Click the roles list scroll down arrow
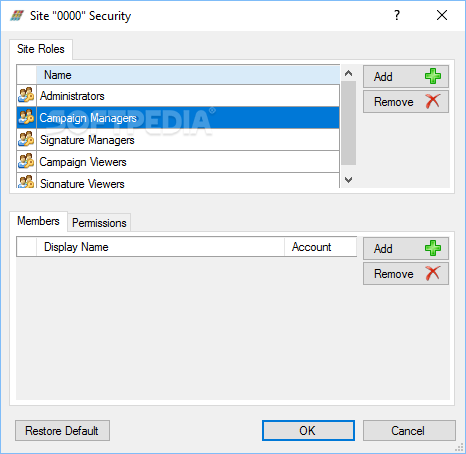 [348, 180]
